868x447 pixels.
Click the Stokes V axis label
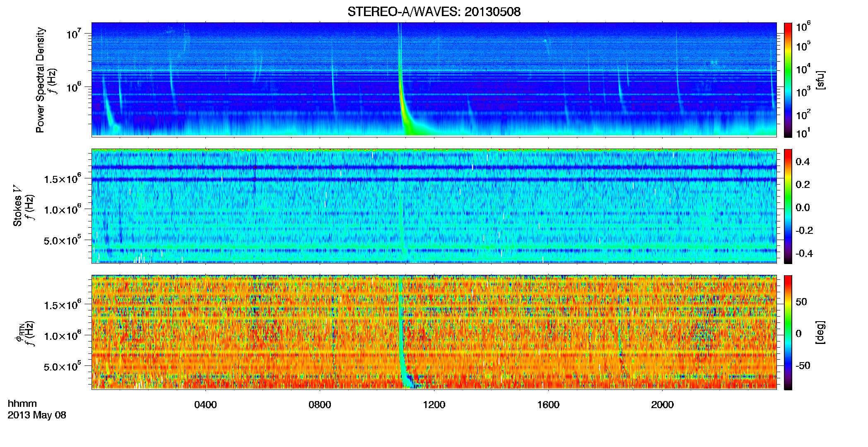point(17,206)
